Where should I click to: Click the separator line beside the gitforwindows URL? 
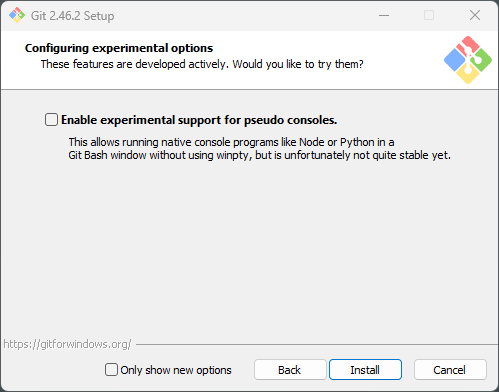point(317,344)
